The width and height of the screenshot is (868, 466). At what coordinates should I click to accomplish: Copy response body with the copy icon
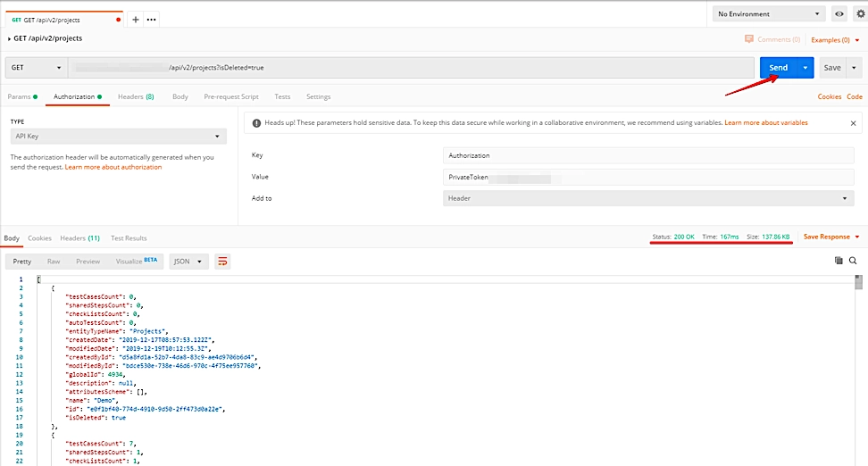coord(839,261)
